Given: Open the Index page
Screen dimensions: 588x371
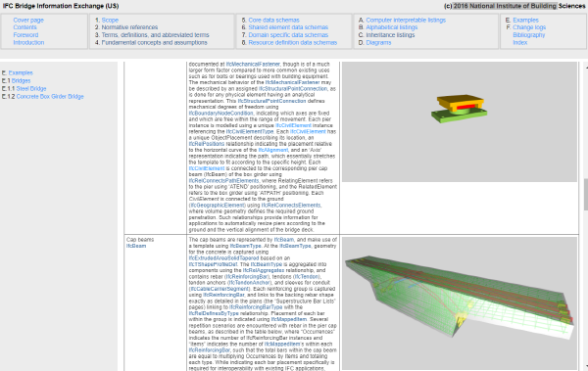Looking at the screenshot, I should tap(519, 43).
